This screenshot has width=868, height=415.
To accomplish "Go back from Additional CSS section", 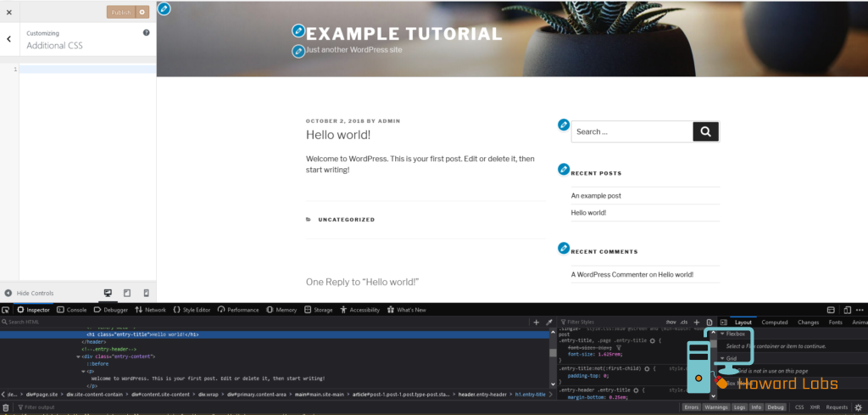I will coord(8,39).
